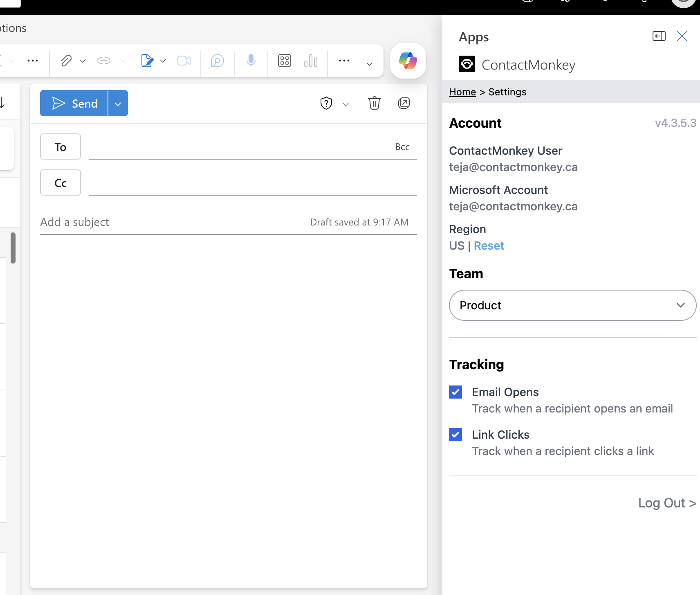700x595 pixels.
Task: Click the email under ContactMonkey User
Action: coord(513,167)
